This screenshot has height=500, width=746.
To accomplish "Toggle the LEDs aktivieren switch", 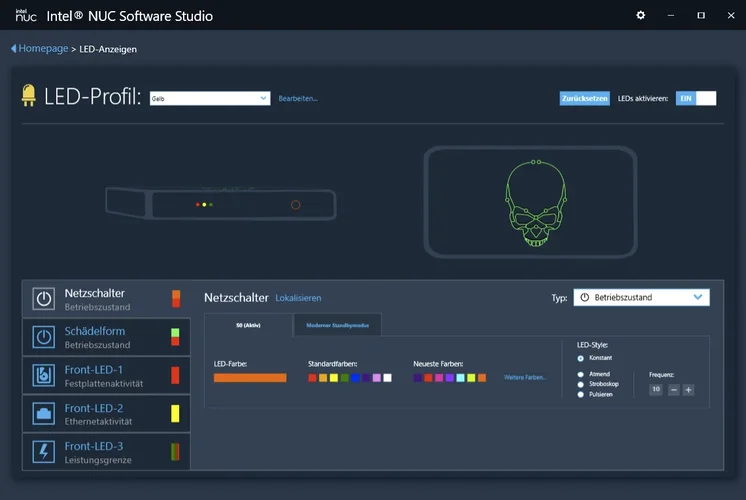I will pyautogui.click(x=696, y=98).
